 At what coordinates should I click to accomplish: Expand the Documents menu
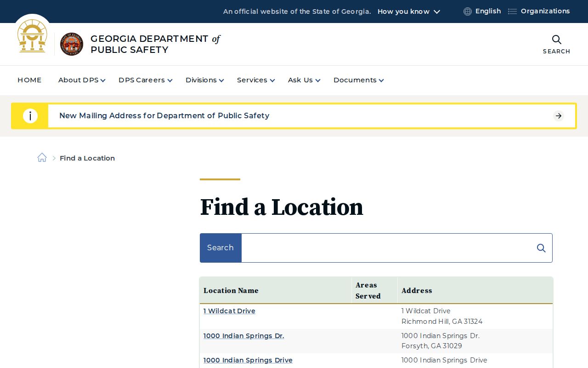tap(358, 80)
